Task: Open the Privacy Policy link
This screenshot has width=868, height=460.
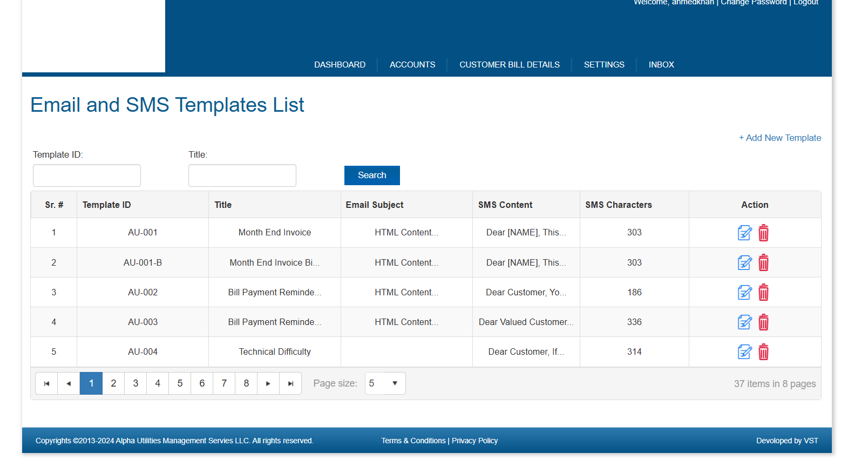Action: pyautogui.click(x=474, y=441)
